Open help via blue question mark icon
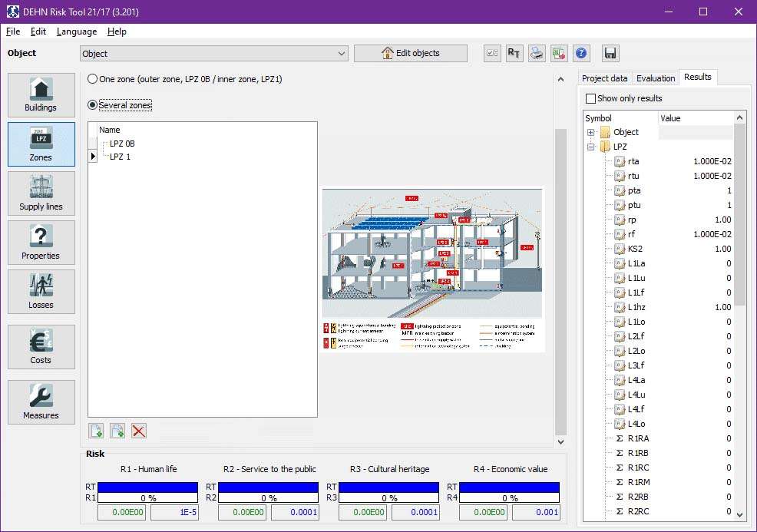 581,53
